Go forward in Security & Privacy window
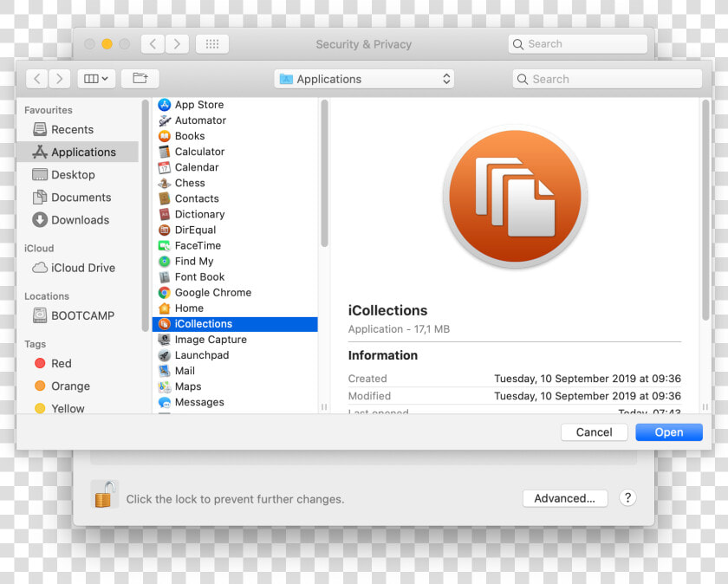Screen dimensions: 728x584 click(177, 44)
